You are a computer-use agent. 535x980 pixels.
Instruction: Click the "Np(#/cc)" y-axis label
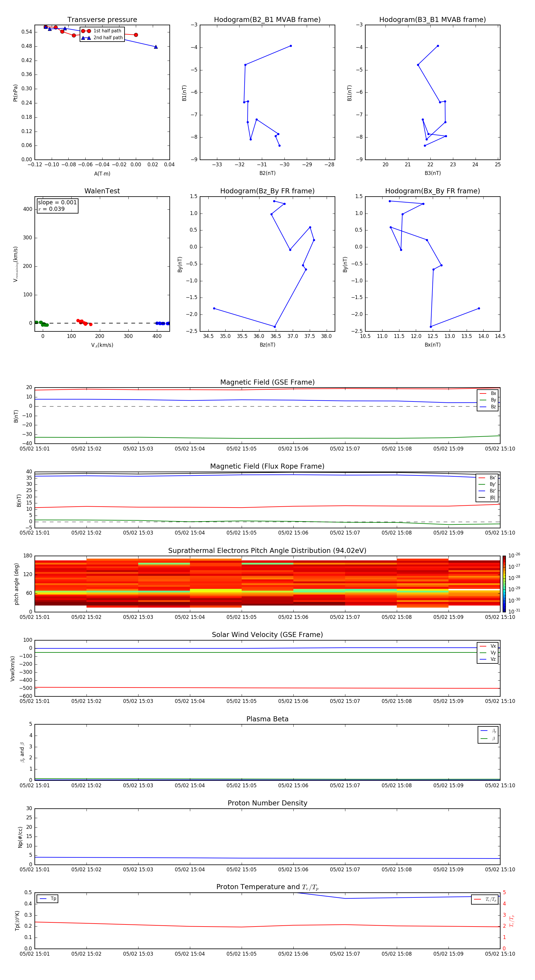tap(20, 837)
